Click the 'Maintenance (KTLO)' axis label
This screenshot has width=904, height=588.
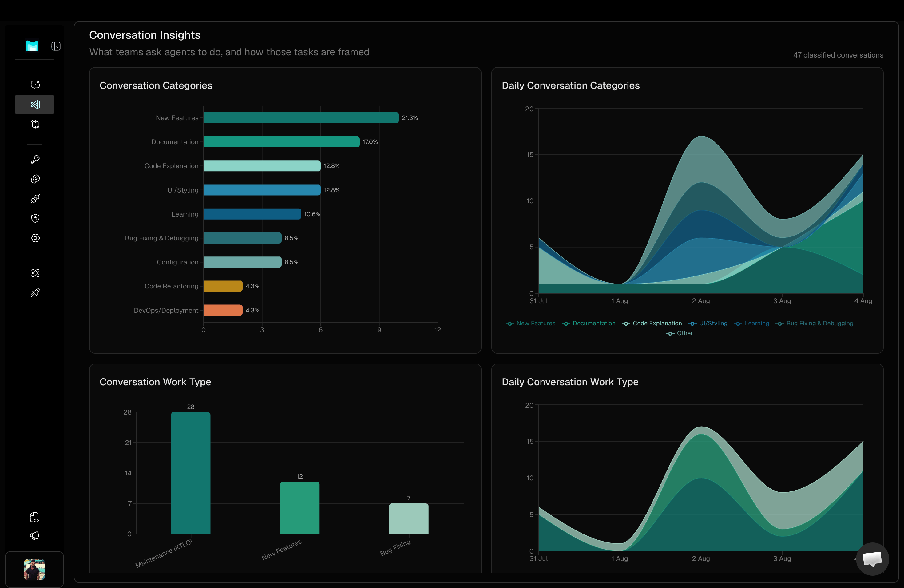pos(164,554)
